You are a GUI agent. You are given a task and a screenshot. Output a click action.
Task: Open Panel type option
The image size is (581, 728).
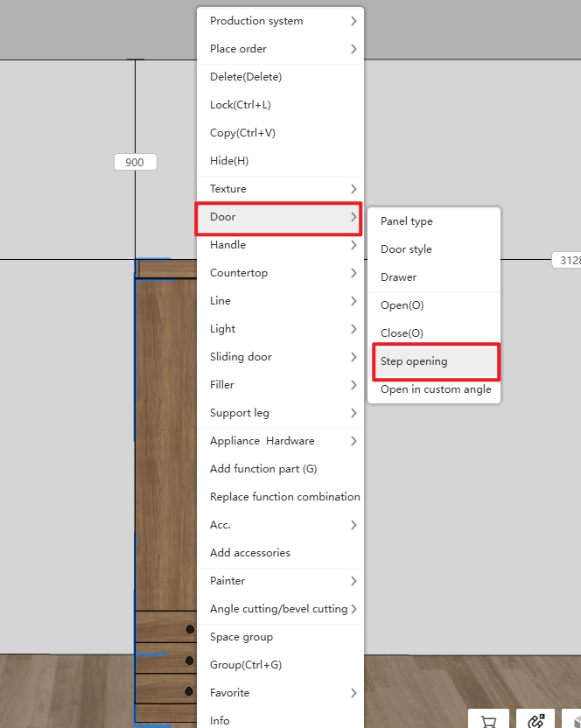407,221
